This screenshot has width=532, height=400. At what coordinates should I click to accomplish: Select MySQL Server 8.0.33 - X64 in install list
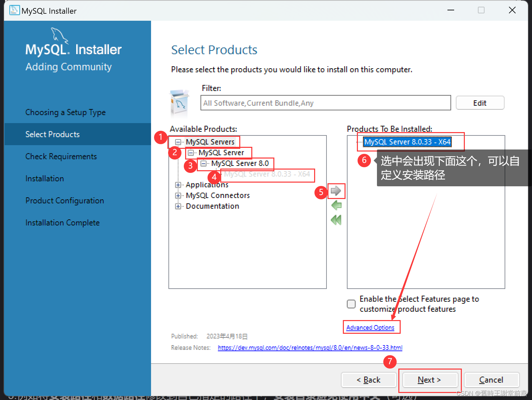click(407, 142)
